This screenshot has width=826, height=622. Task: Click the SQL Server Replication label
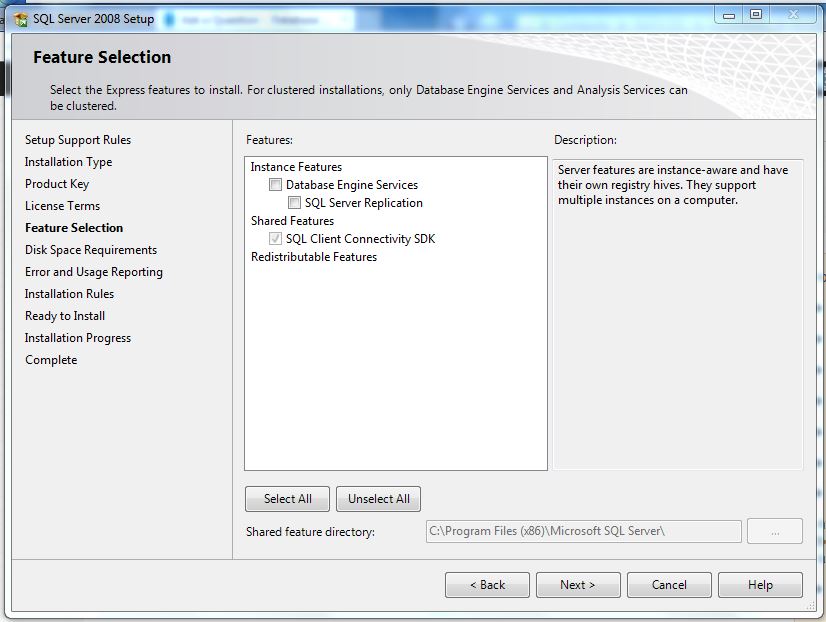(x=363, y=203)
